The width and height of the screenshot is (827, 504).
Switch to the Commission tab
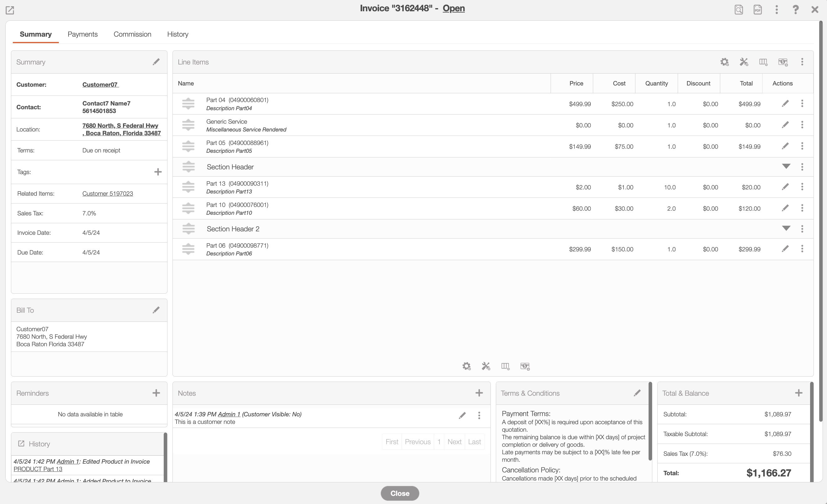point(132,34)
